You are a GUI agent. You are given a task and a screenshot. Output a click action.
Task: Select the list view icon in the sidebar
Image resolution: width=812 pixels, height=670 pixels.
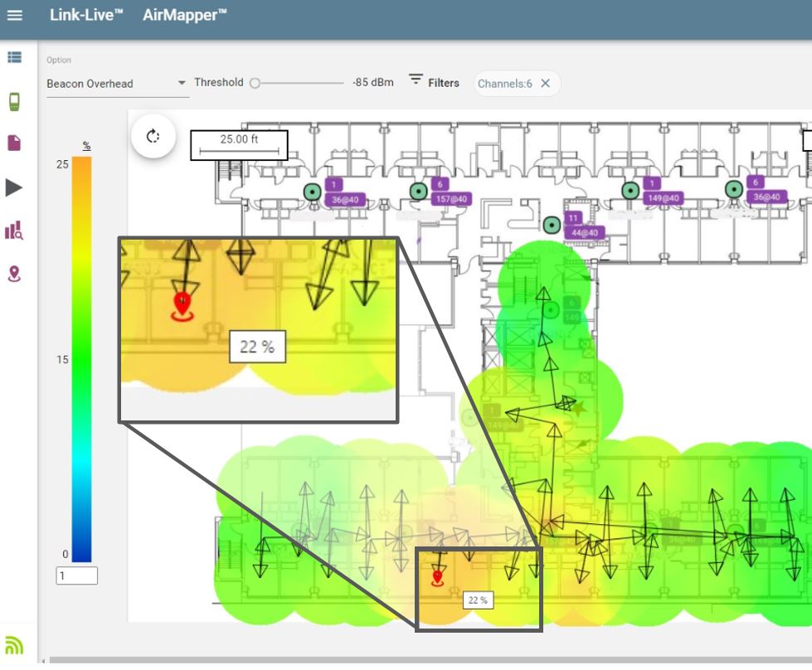[x=17, y=57]
